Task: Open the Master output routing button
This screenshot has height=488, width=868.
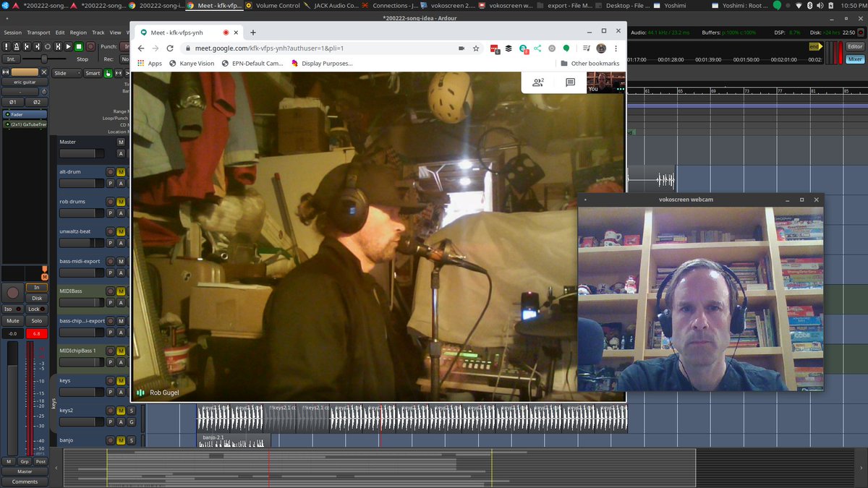Action: click(25, 471)
